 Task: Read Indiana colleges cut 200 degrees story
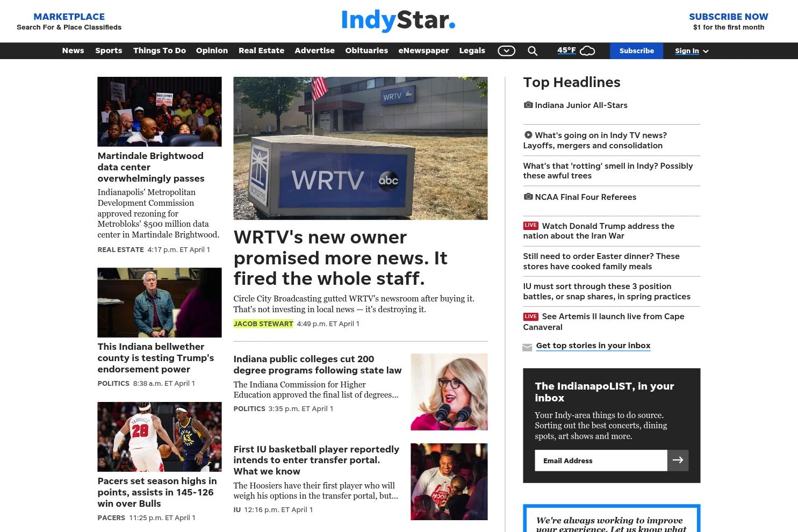[318, 364]
